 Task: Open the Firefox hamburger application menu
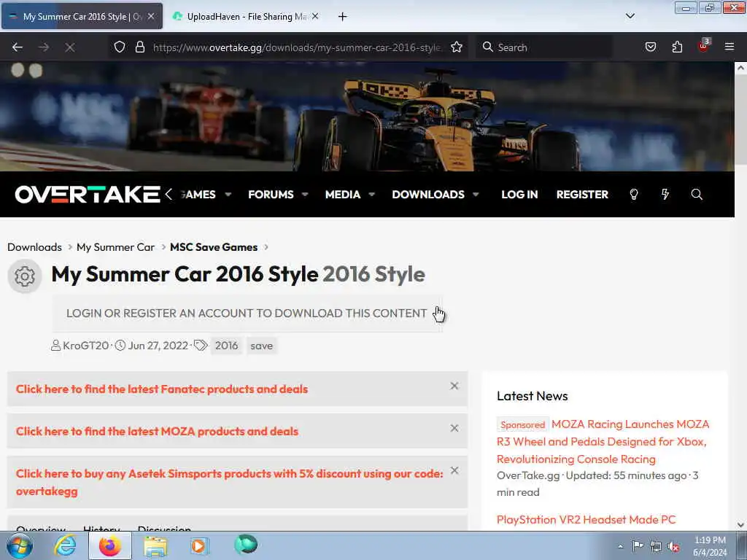tap(729, 47)
